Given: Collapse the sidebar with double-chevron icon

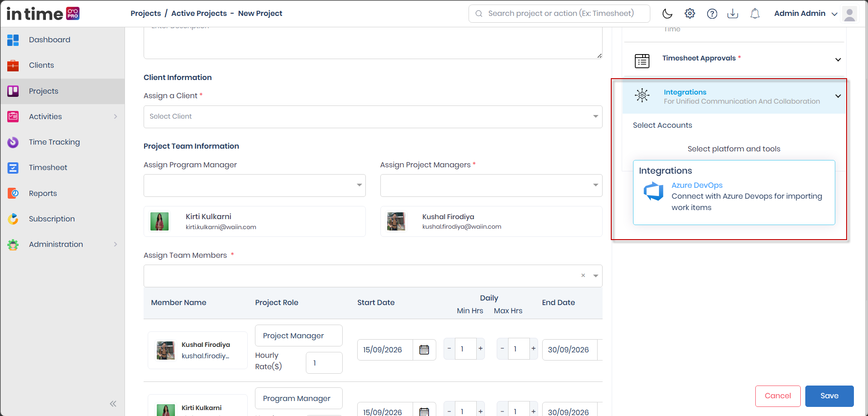Looking at the screenshot, I should pyautogui.click(x=113, y=404).
